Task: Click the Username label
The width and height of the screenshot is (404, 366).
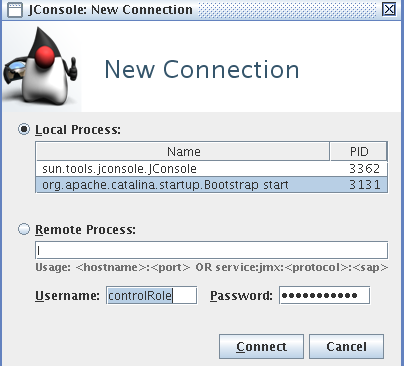Action: [x=67, y=296]
